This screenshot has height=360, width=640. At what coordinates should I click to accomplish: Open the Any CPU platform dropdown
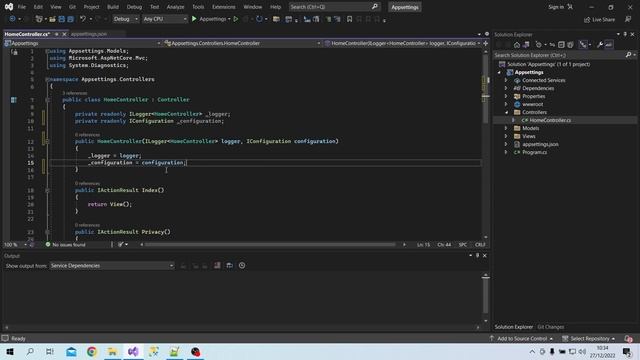point(165,19)
